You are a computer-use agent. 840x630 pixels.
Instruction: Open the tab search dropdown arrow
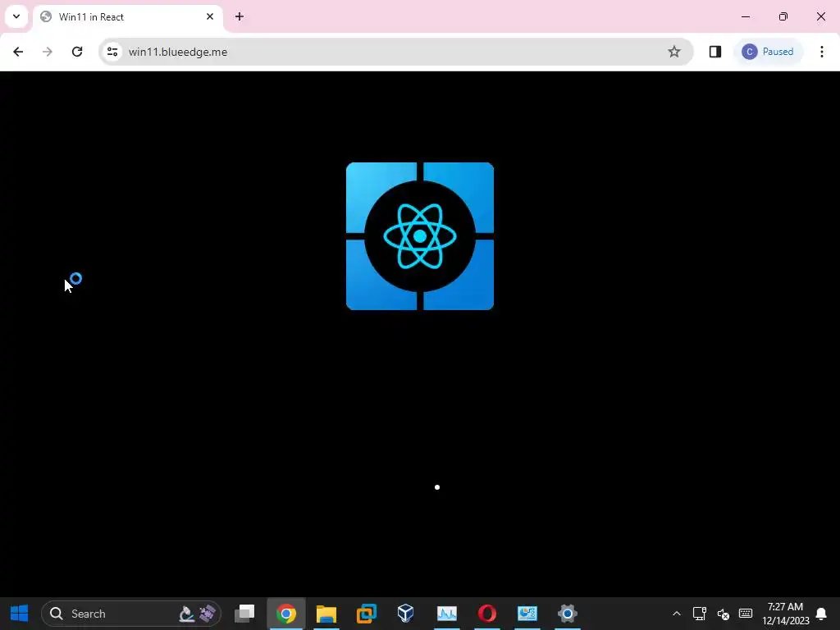(x=16, y=16)
